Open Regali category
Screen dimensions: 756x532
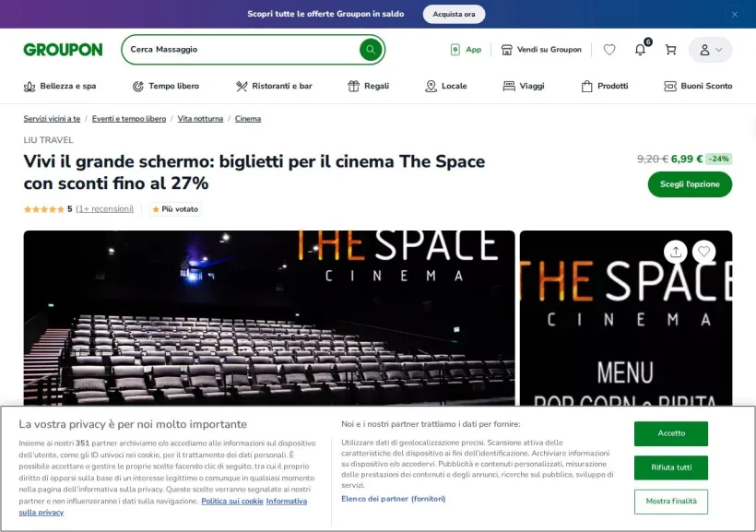[x=369, y=86]
